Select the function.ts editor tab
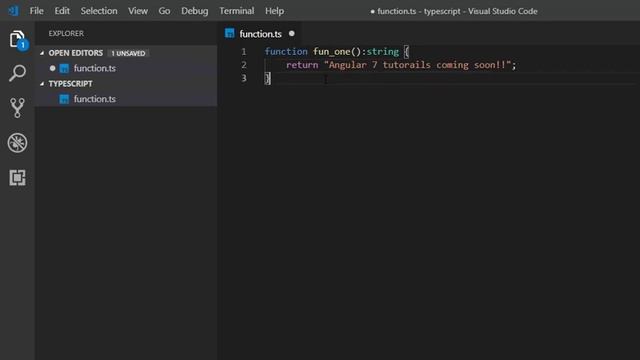 (x=260, y=33)
